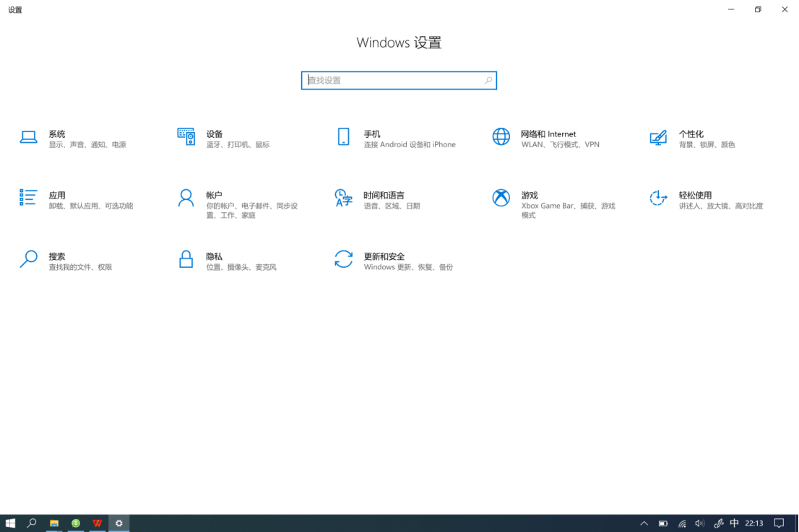Viewport: 799px width, 532px height.
Task: Click the pen input tray icon
Action: coord(719,523)
